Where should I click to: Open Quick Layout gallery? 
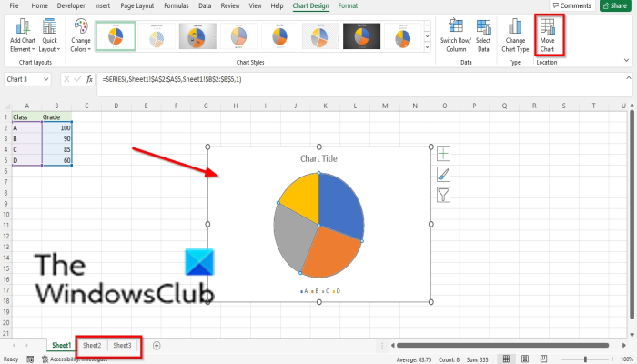pos(49,35)
